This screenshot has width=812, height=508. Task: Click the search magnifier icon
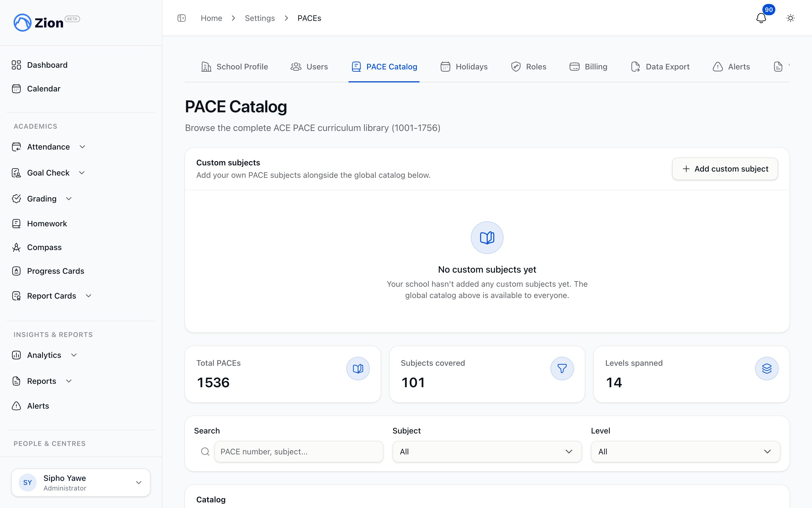tap(205, 452)
